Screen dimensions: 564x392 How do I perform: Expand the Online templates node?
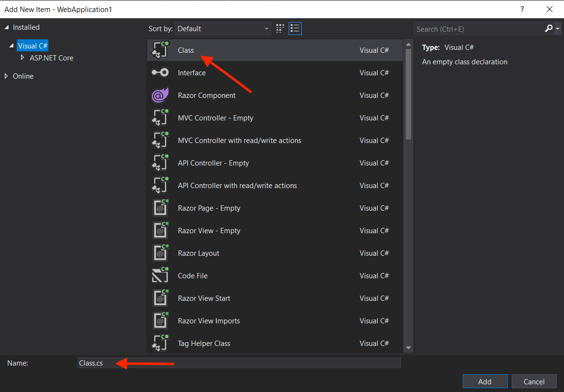pyautogui.click(x=6, y=76)
